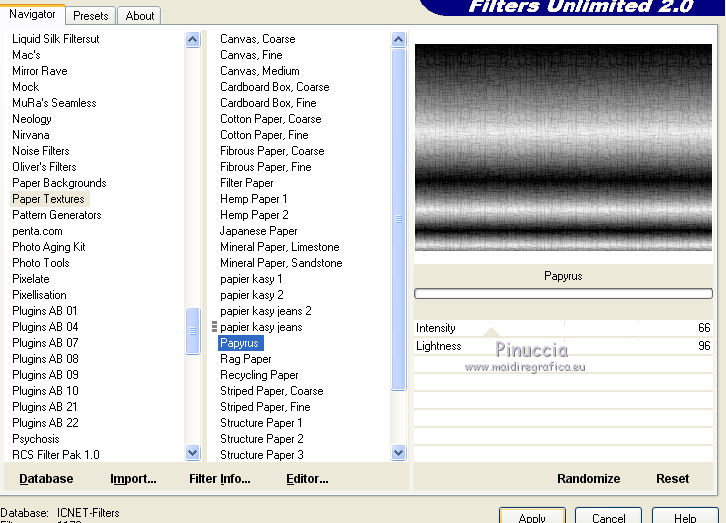This screenshot has height=523, width=726.
Task: Click the Import... option
Action: 133,479
